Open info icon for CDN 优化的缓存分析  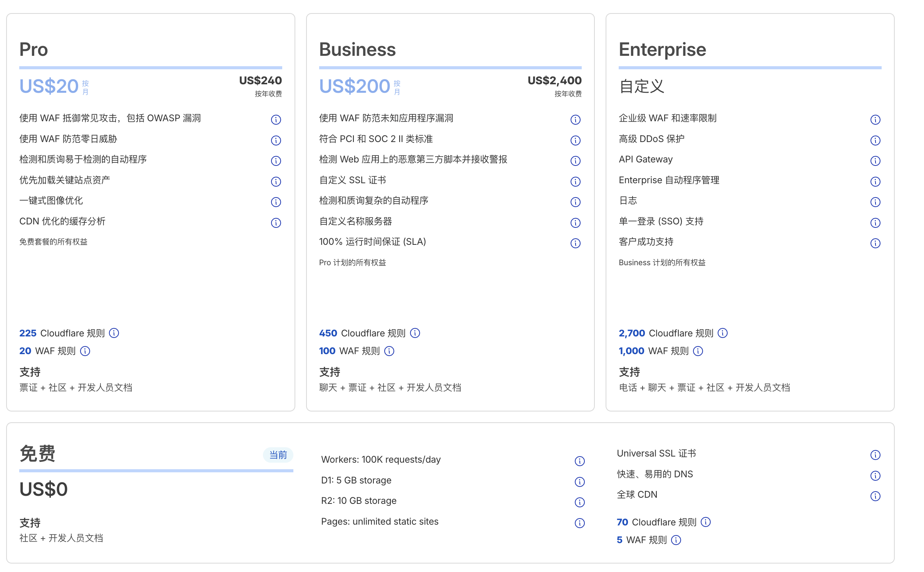(276, 223)
